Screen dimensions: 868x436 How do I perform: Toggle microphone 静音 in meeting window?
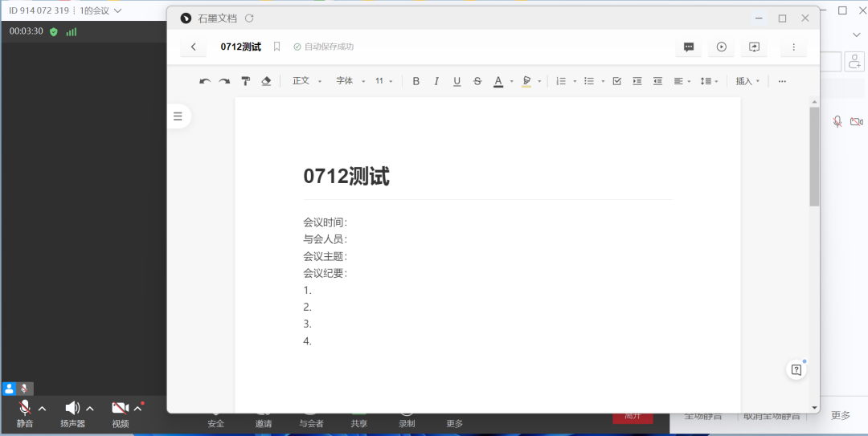(24, 415)
